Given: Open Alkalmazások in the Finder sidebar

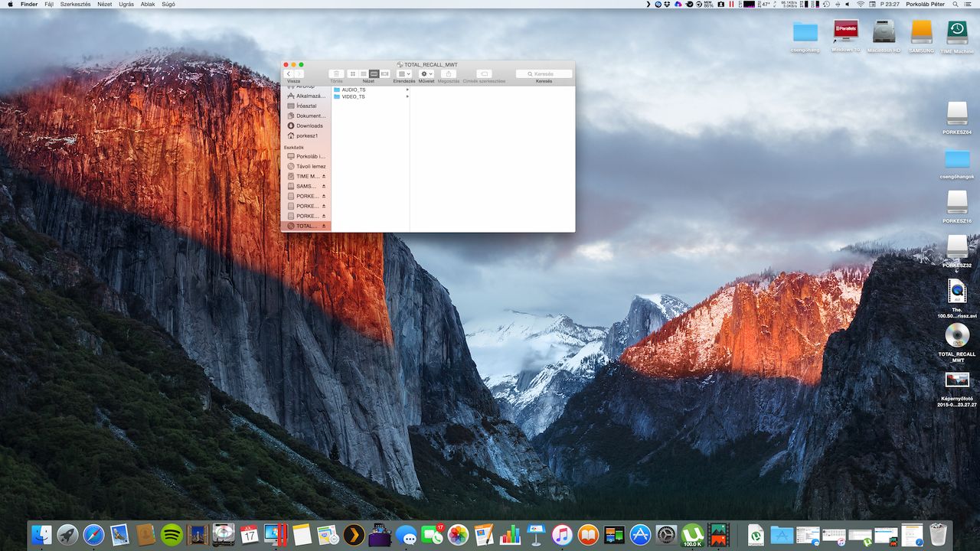Looking at the screenshot, I should (x=306, y=96).
